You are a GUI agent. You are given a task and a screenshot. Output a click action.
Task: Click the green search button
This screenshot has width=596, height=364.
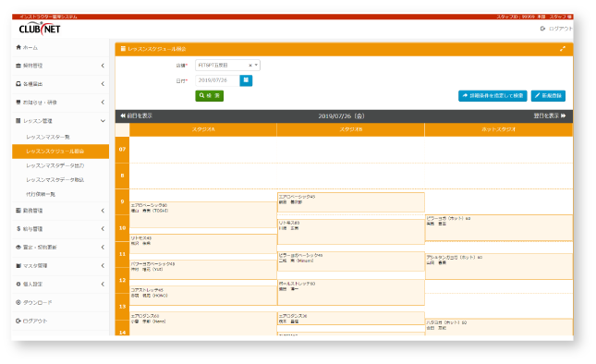point(210,96)
